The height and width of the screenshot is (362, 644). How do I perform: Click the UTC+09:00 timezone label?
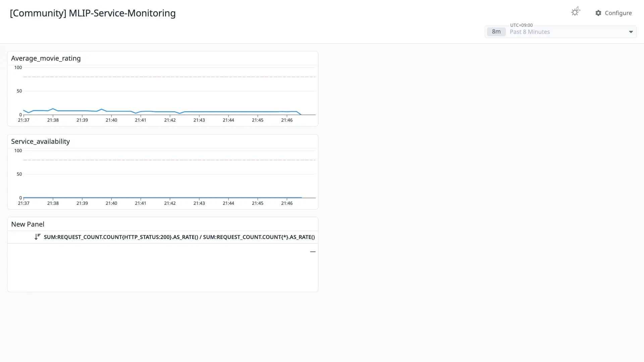click(521, 25)
